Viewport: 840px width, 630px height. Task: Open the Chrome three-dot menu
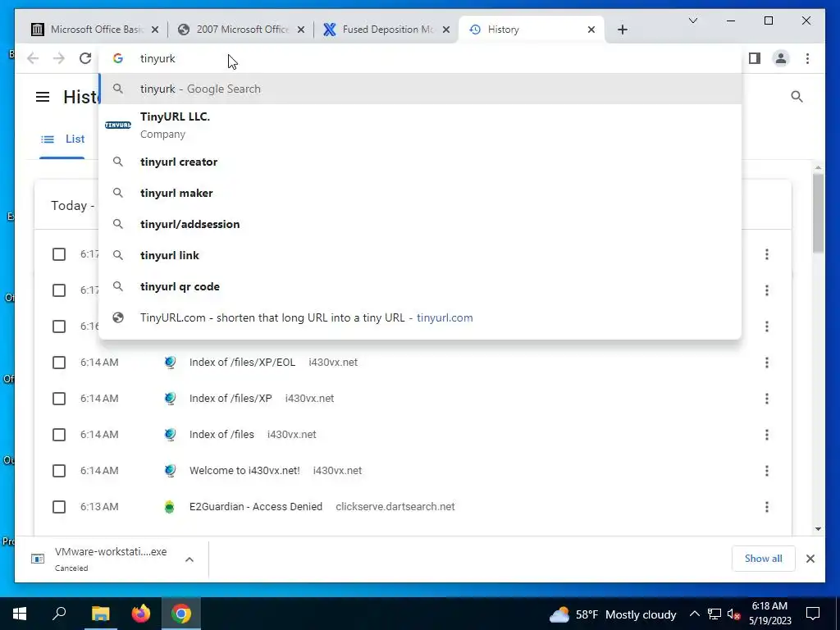[807, 58]
